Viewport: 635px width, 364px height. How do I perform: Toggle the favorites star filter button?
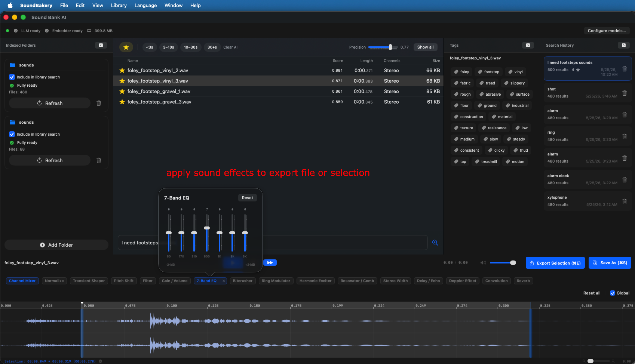(x=126, y=47)
